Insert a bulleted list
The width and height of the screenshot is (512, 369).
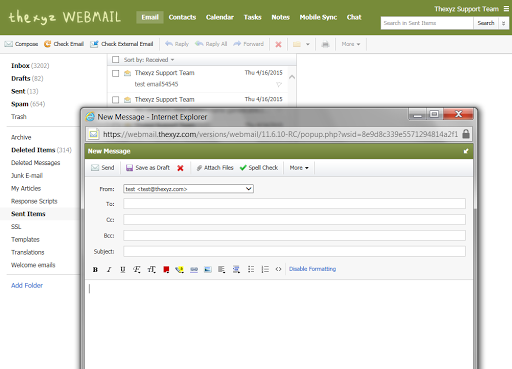[x=251, y=269]
